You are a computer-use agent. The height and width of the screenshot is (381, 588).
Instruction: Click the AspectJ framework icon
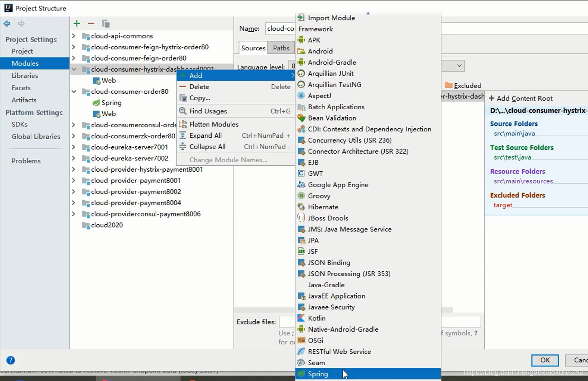point(301,96)
